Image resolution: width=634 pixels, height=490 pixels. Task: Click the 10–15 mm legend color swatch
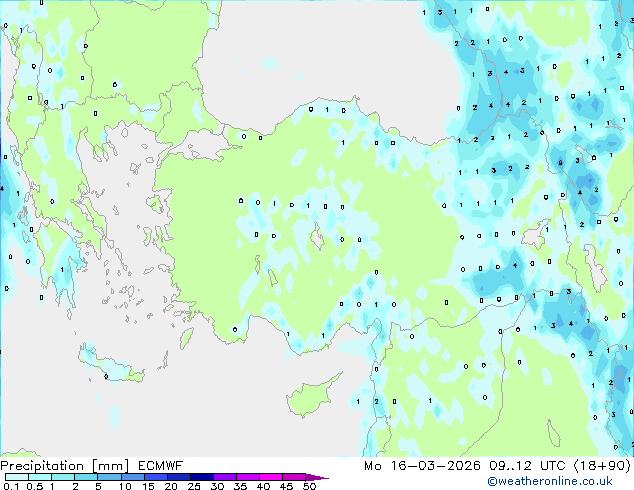coord(133,477)
